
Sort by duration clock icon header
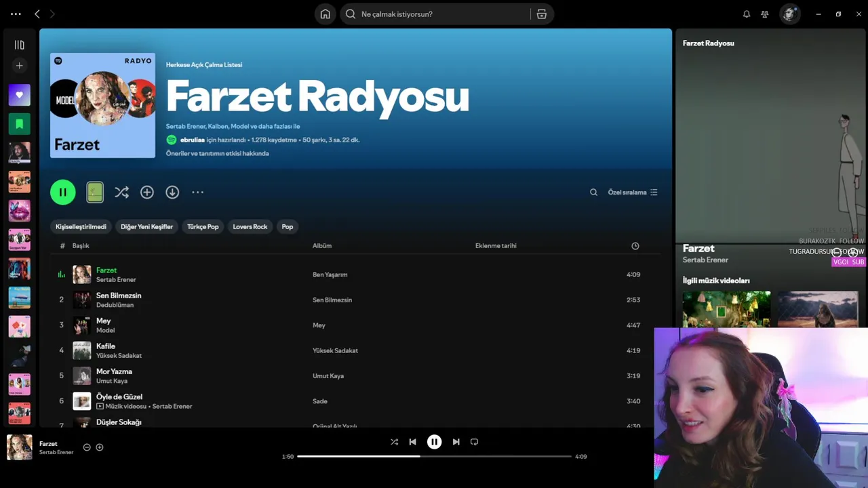635,246
